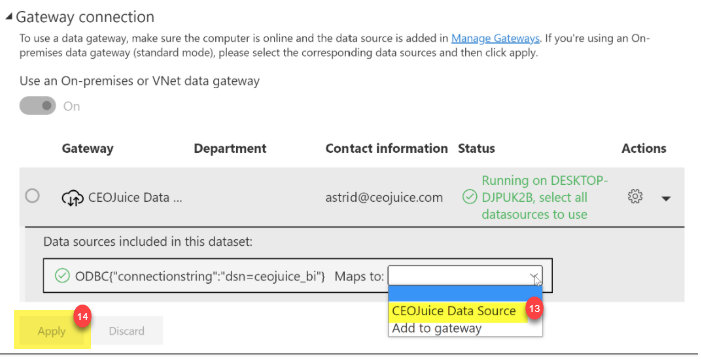
Task: Open gateway settings gear icon
Action: click(635, 196)
